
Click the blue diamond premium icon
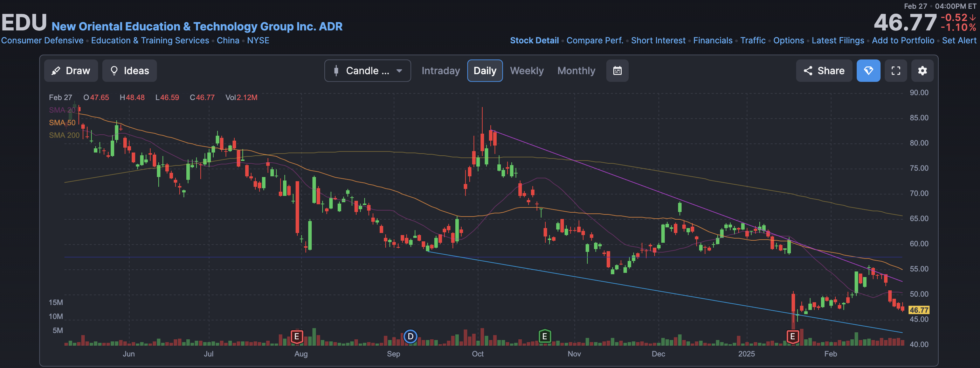(868, 71)
